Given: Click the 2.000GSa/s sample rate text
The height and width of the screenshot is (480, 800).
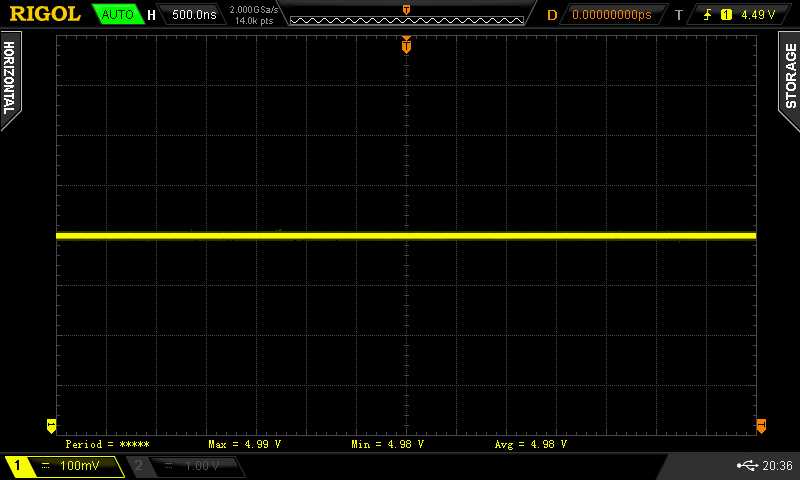Looking at the screenshot, I should coord(254,10).
